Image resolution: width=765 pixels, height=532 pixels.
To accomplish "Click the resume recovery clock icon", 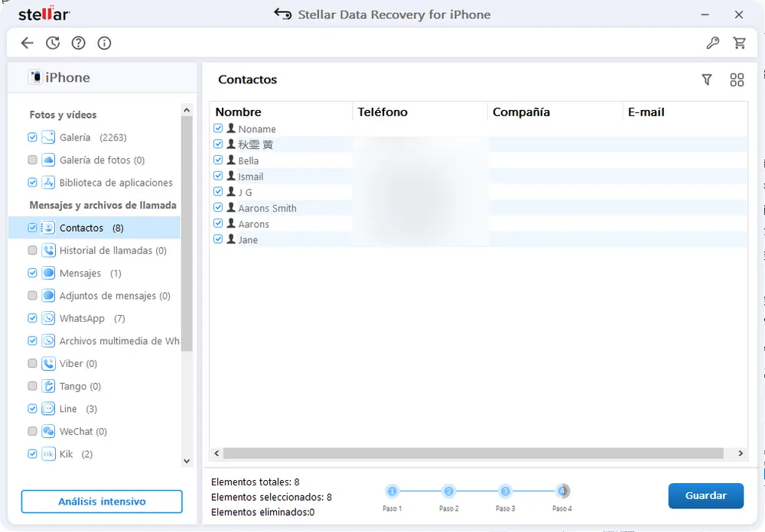I will point(53,43).
